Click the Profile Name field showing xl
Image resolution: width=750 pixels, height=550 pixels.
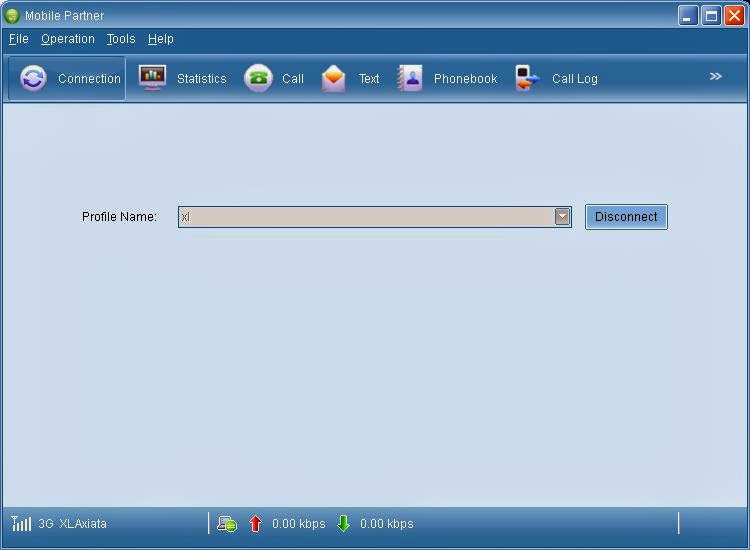coord(375,217)
